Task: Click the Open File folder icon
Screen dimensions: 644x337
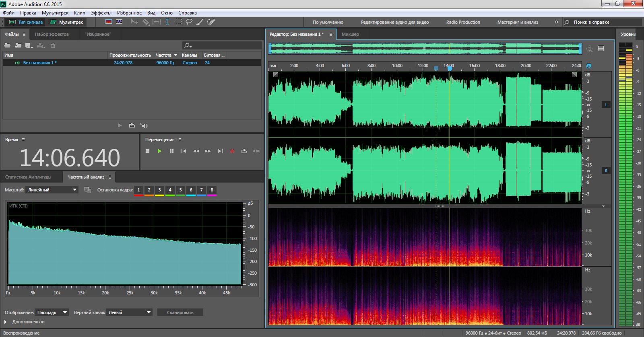Action: (7, 46)
